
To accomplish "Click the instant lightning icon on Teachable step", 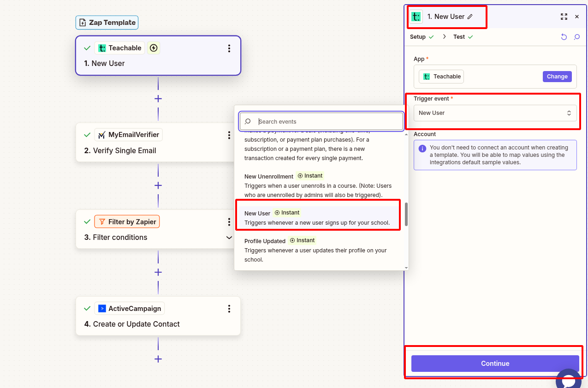I will pos(154,48).
